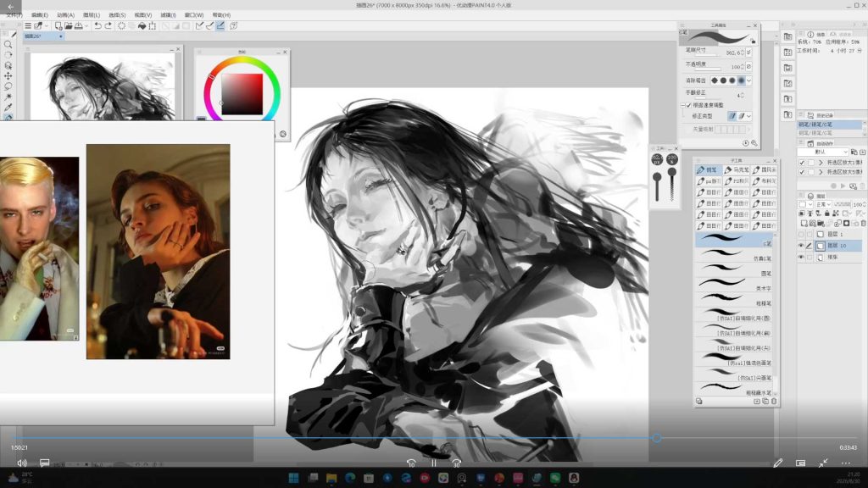Select the 钢笔 pen sub tool
The image size is (868, 488).
708,169
